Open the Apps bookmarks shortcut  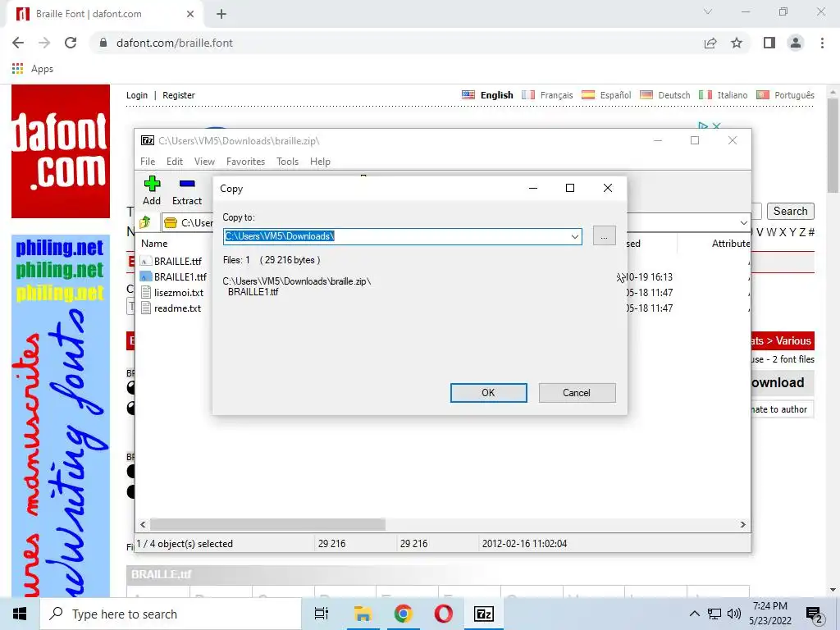click(x=33, y=69)
